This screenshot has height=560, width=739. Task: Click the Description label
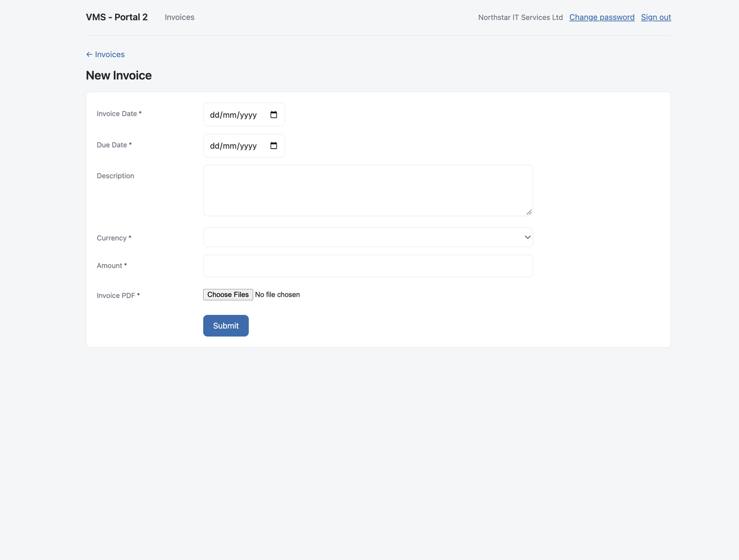(115, 176)
